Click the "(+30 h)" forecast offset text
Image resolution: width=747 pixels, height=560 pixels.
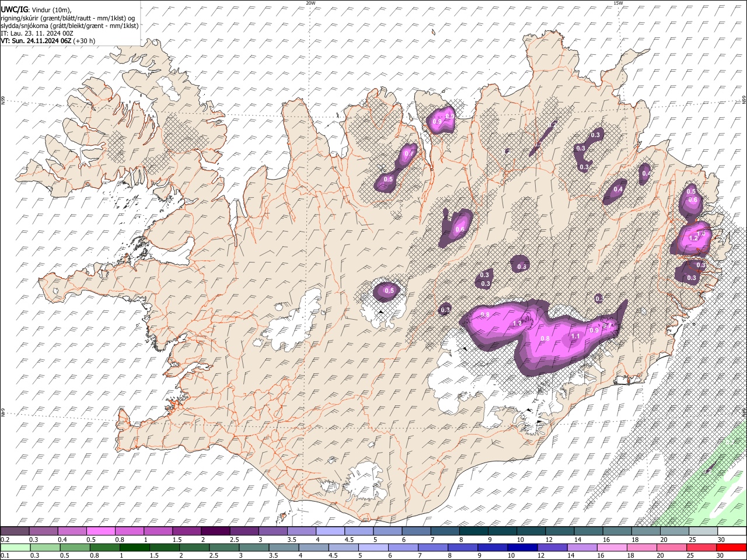pos(85,41)
